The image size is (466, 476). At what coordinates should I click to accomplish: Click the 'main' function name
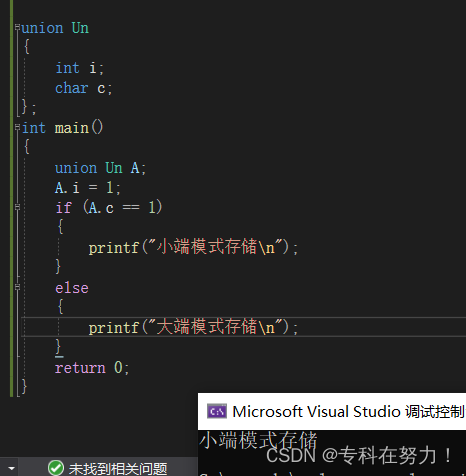tap(72, 128)
